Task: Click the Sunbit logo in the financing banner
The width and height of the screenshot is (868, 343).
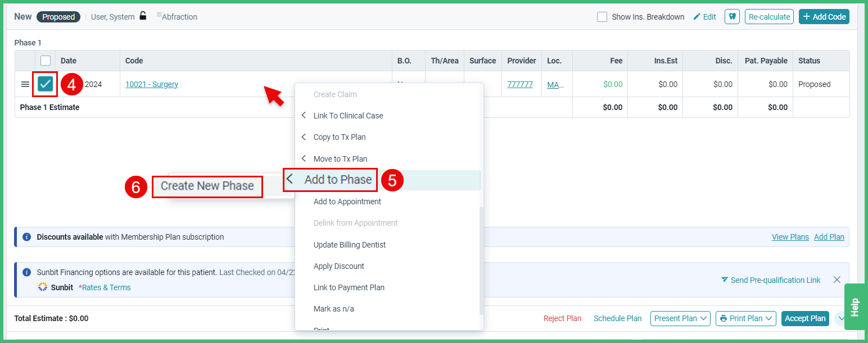Action: 42,286
